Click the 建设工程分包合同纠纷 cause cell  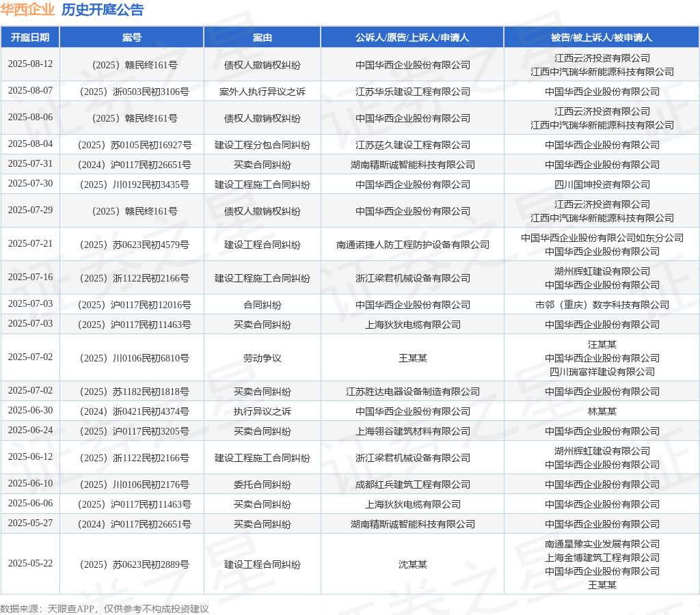(262, 145)
